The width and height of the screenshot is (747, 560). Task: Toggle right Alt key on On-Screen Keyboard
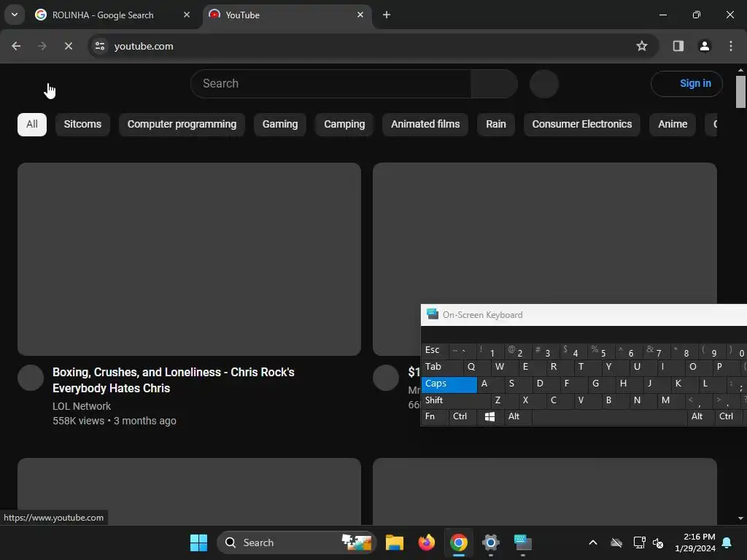(x=701, y=416)
